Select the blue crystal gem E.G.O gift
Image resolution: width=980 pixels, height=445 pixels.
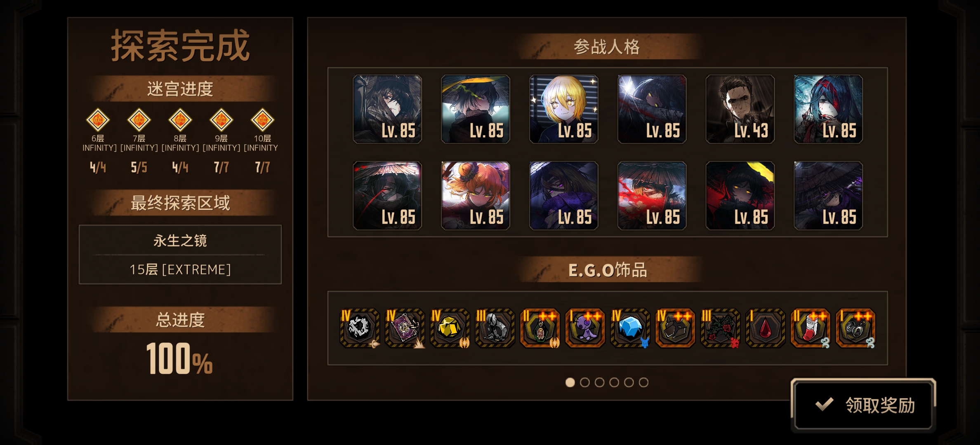pyautogui.click(x=630, y=328)
